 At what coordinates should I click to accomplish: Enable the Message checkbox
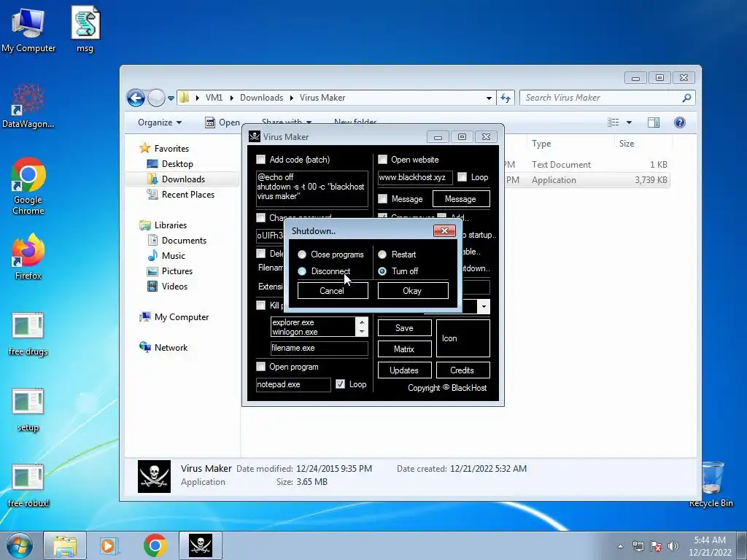382,199
